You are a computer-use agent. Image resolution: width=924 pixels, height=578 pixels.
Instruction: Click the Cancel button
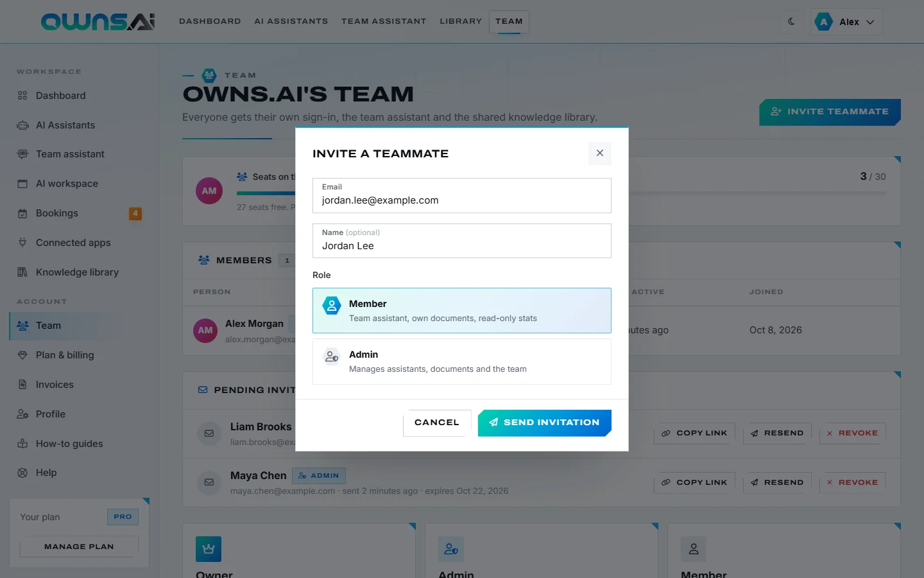coord(437,423)
